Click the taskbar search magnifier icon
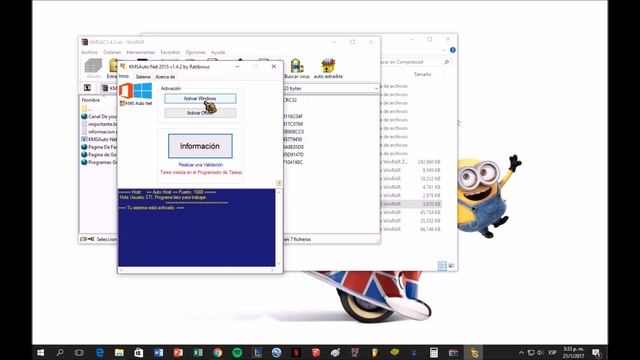This screenshot has height=360, width=640. tap(60, 352)
